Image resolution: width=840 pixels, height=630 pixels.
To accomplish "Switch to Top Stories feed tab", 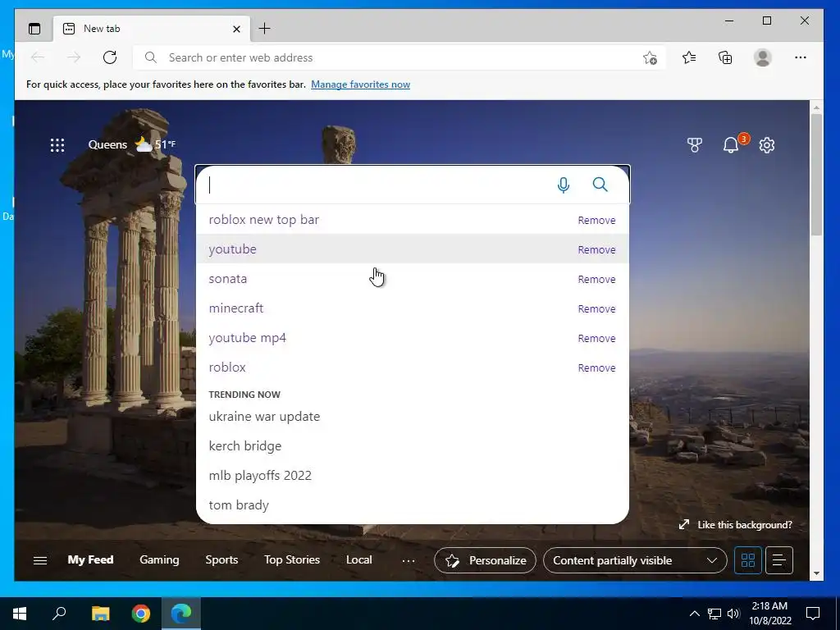I will point(291,559).
